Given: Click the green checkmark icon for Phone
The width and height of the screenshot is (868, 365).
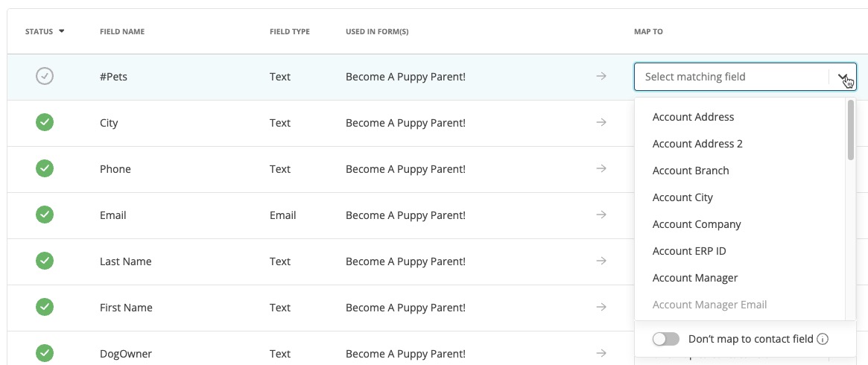Looking at the screenshot, I should pos(44,168).
